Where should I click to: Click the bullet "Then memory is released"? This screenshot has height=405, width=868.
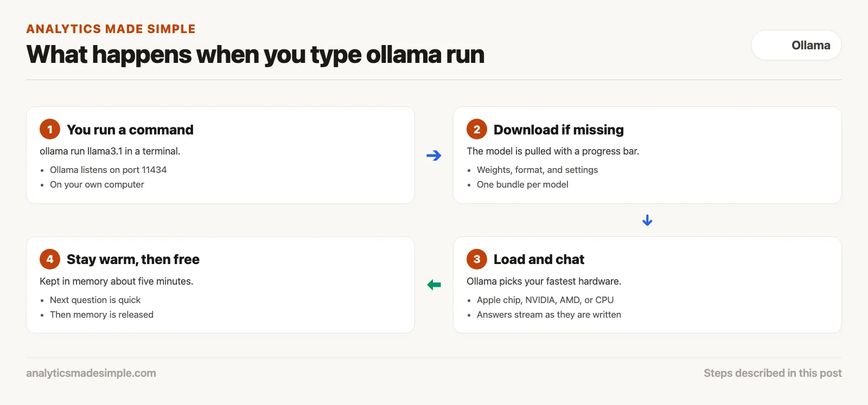[x=101, y=314]
